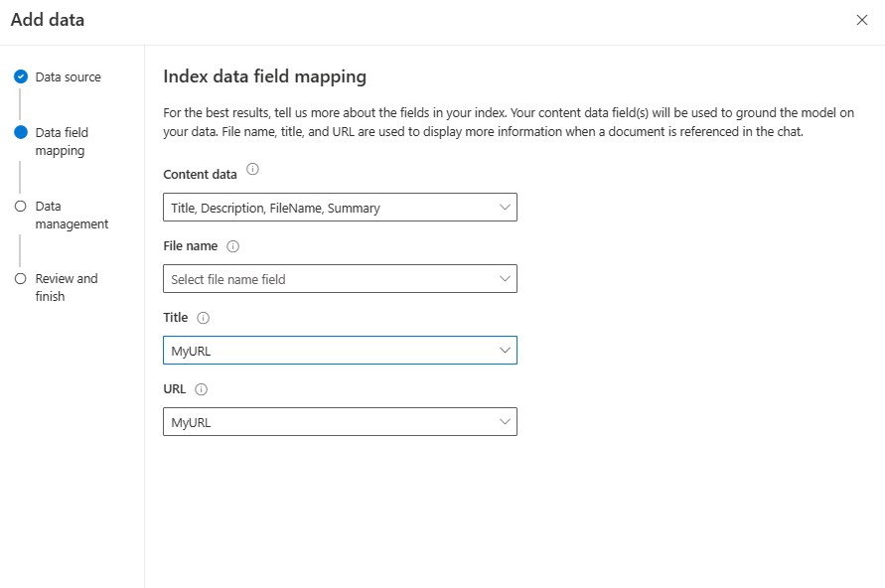Click the info icon beside Content data
Image resolution: width=885 pixels, height=588 pixels.
(x=252, y=170)
